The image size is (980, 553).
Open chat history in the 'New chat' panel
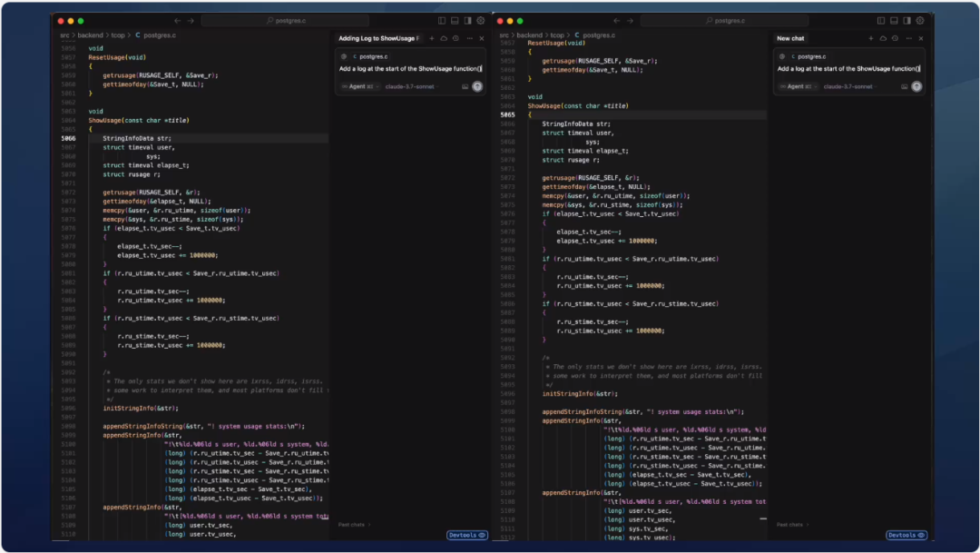[895, 38]
